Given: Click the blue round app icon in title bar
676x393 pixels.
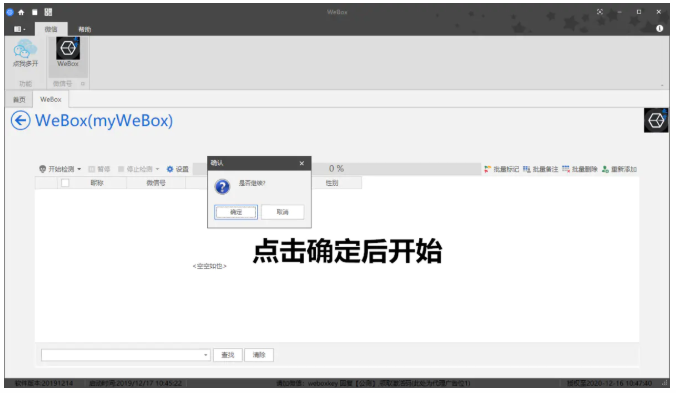Looking at the screenshot, I should (9, 12).
